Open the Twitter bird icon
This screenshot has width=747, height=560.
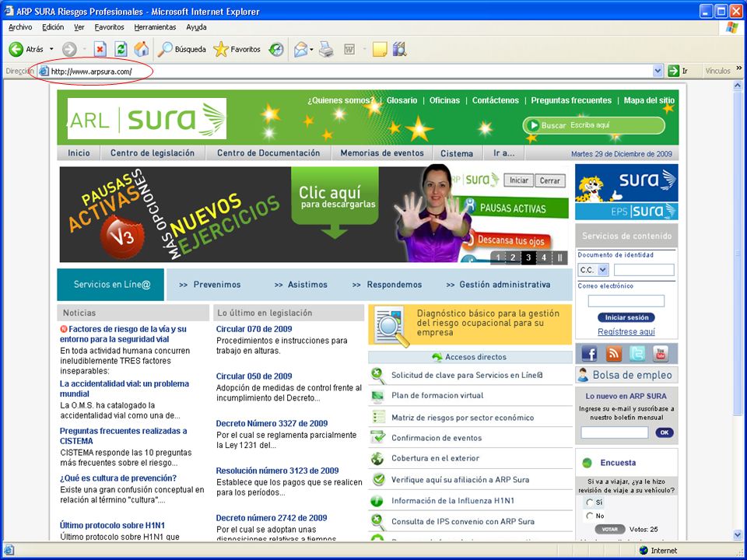point(637,353)
